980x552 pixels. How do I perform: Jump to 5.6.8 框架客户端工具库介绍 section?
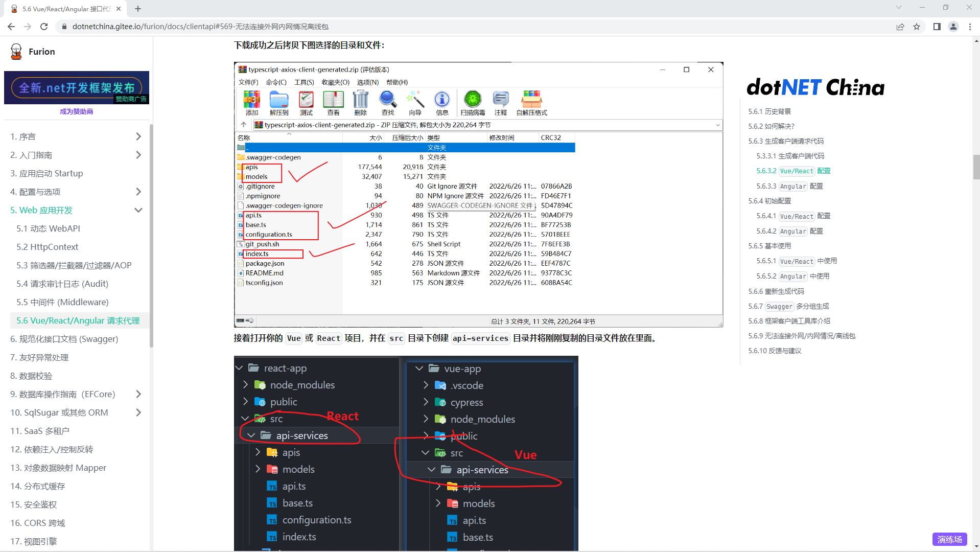click(x=789, y=321)
